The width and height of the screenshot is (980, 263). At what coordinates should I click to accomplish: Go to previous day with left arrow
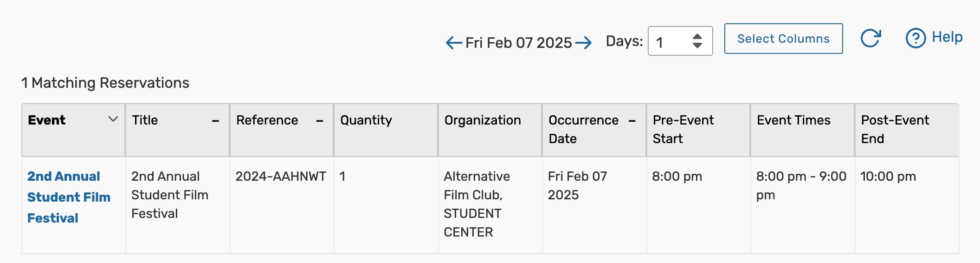[454, 43]
